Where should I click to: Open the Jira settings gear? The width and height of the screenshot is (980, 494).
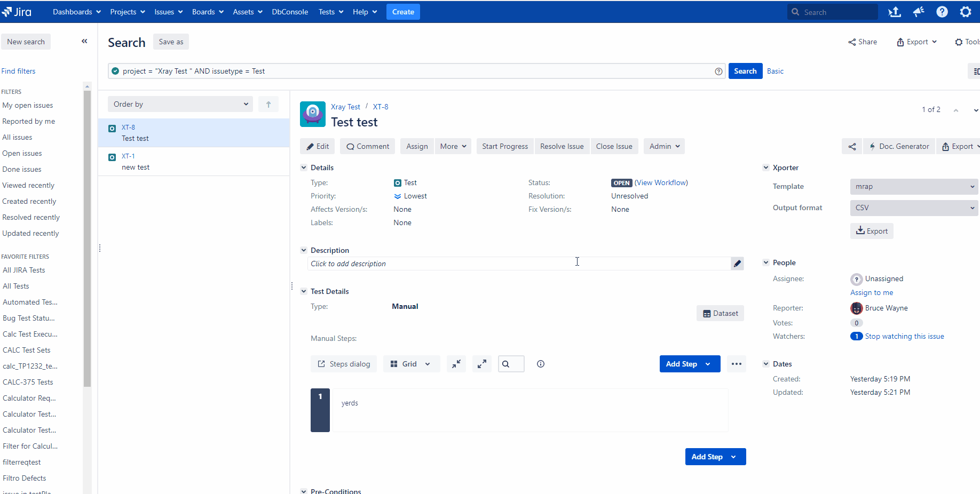pyautogui.click(x=966, y=11)
